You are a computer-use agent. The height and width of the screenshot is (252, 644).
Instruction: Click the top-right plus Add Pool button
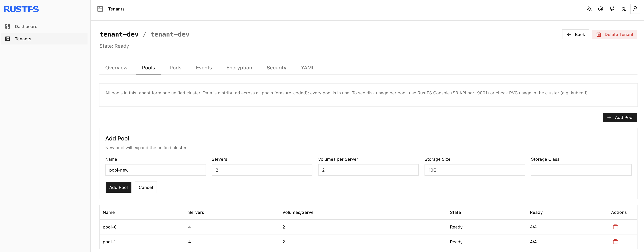tap(619, 118)
